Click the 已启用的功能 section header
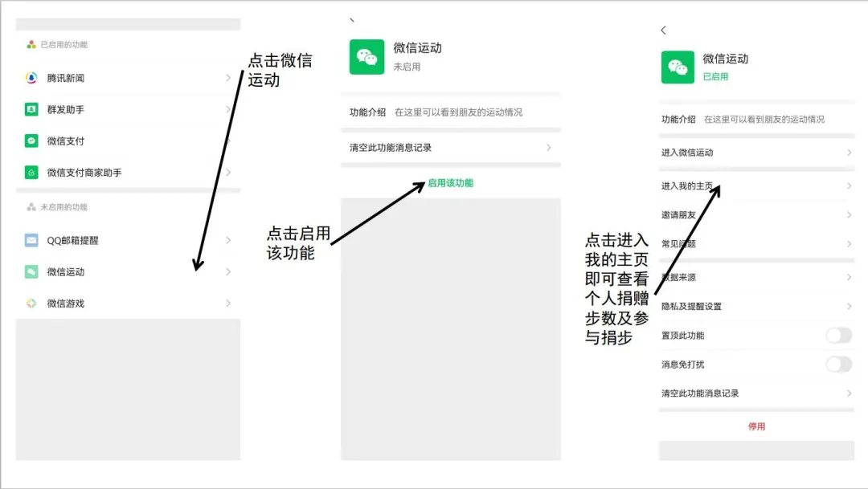 (63, 45)
